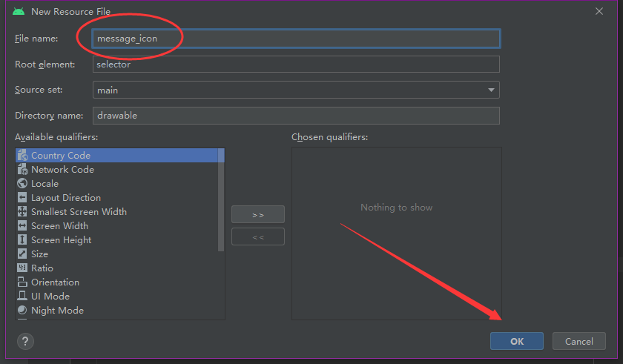Click the UI Mode icon

(x=22, y=296)
